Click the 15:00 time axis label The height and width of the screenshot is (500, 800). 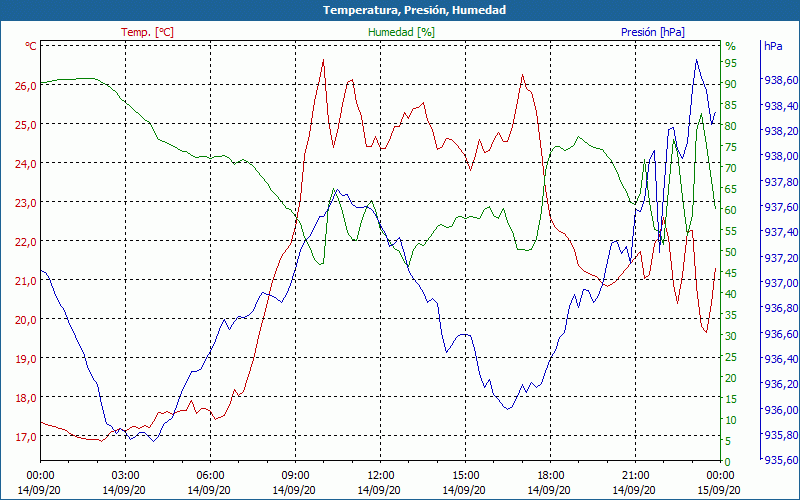pyautogui.click(x=465, y=476)
